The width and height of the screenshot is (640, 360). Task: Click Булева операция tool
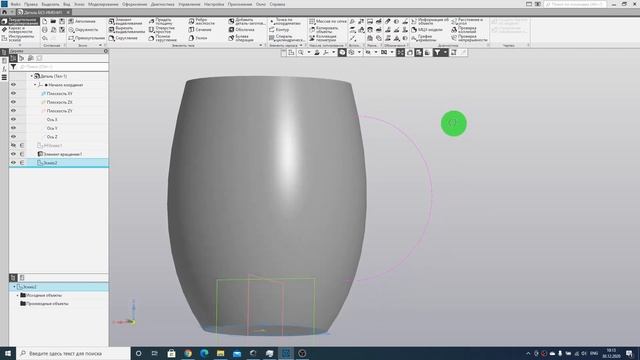pyautogui.click(x=242, y=38)
